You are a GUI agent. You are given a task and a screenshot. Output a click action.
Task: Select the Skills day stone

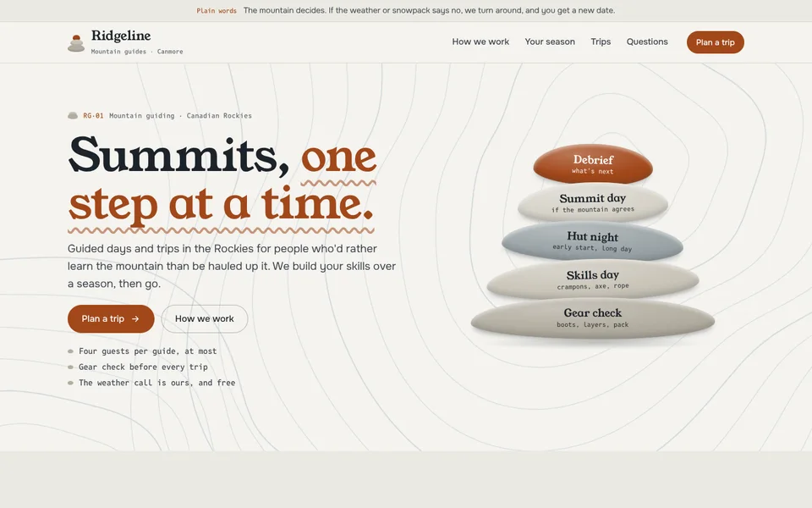pos(593,279)
